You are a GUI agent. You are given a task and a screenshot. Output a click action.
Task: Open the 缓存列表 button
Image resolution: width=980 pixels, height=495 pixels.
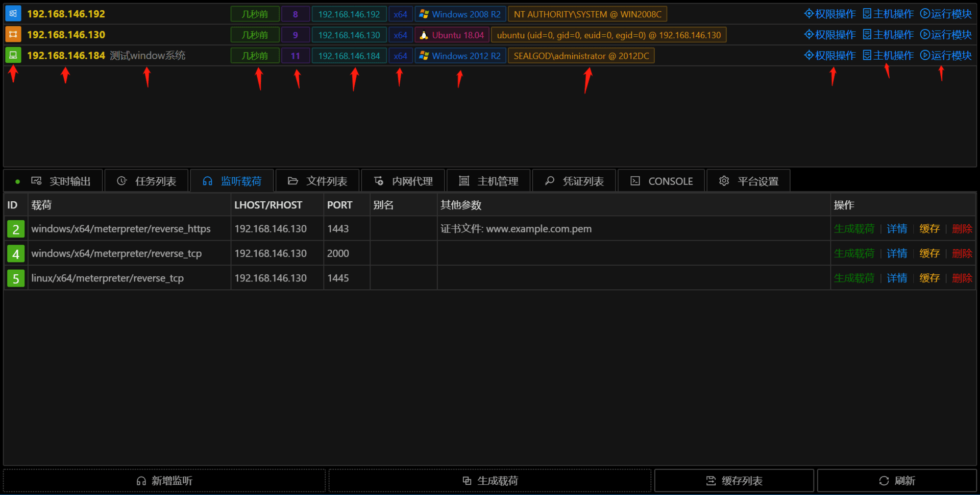[734, 481]
